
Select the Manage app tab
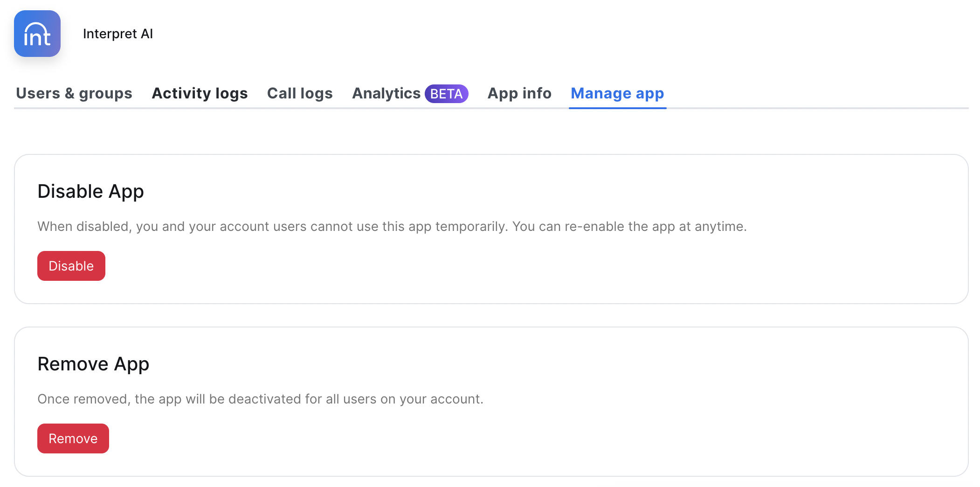pyautogui.click(x=617, y=93)
